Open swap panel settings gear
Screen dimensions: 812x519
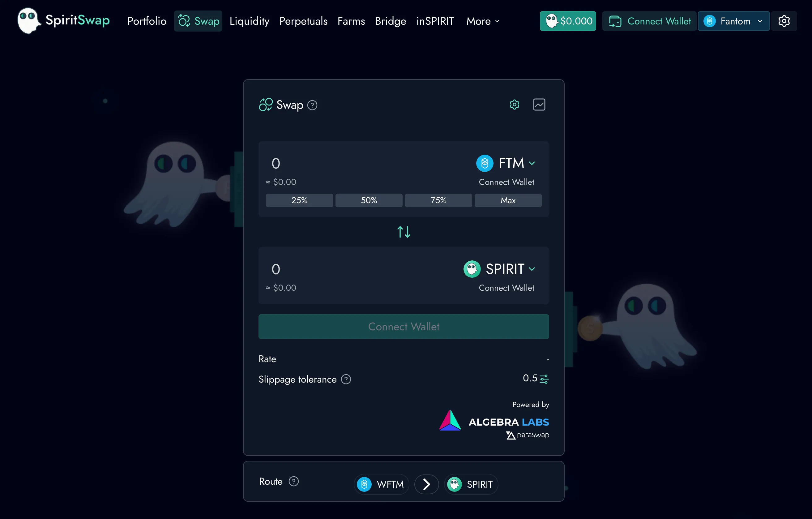(514, 105)
